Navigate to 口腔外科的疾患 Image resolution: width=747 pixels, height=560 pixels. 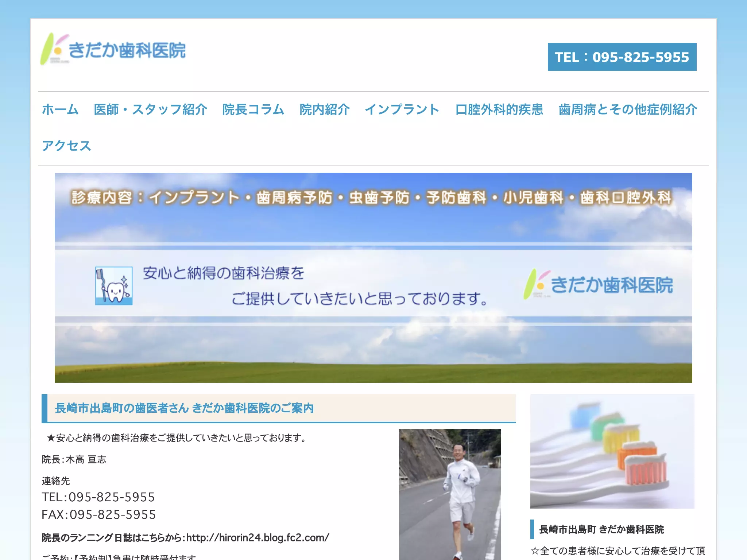point(499,109)
